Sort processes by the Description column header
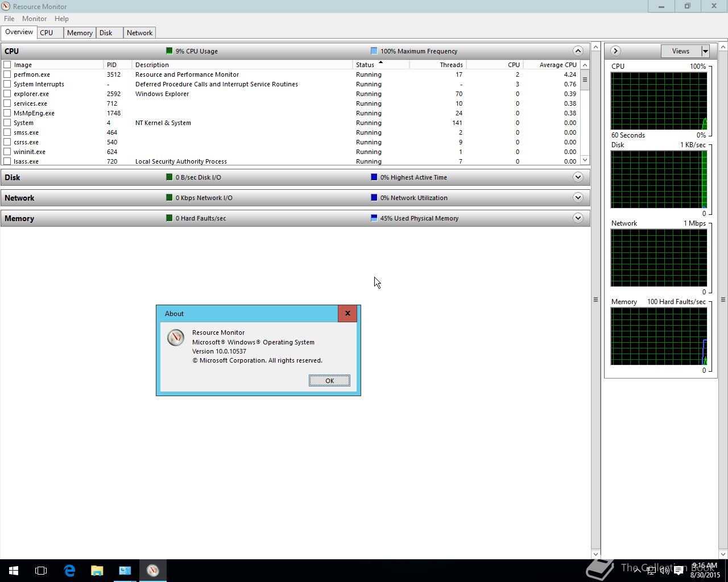728x582 pixels. point(242,65)
